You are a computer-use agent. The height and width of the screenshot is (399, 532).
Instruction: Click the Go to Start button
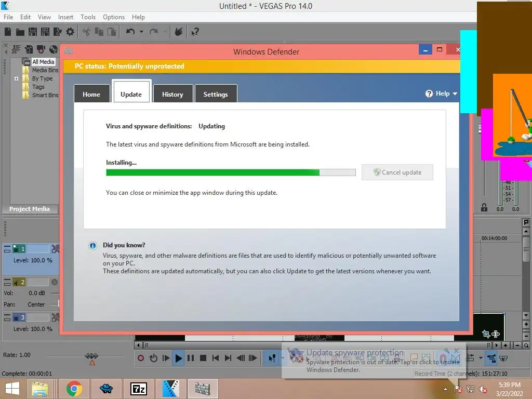(216, 358)
